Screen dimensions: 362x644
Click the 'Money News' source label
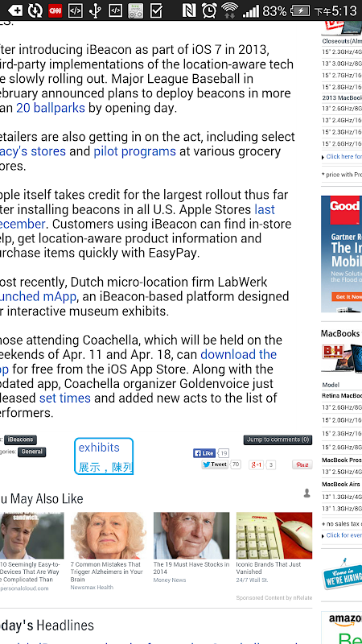[x=170, y=580]
